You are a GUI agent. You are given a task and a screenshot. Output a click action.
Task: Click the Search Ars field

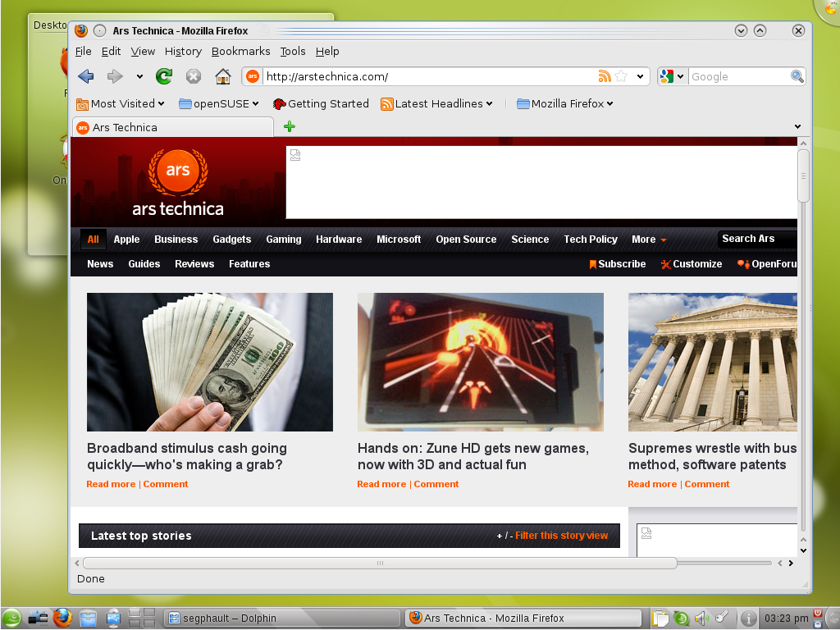click(757, 239)
